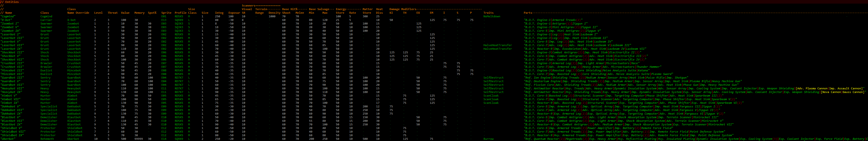Select the "X-bot" name in the first column
Viewport: 868px width, 141px height.
tap(6, 20)
